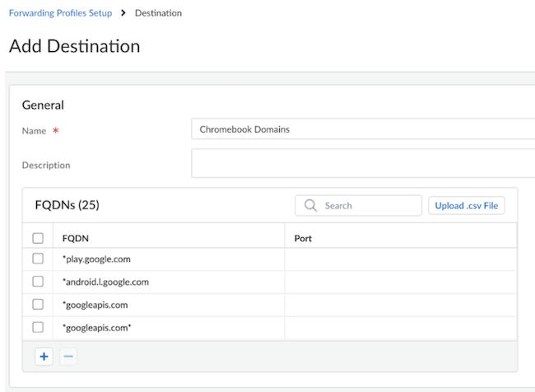This screenshot has height=392, width=535.
Task: Check the *play.google.com row checkbox
Action: tap(38, 259)
